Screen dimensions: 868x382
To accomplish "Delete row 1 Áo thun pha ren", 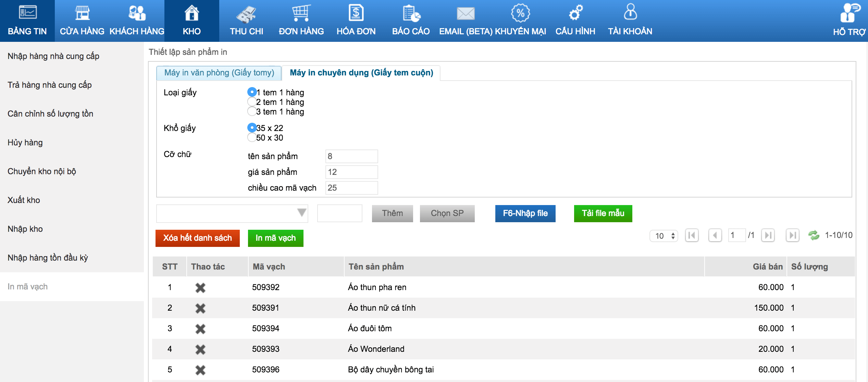I will (200, 288).
